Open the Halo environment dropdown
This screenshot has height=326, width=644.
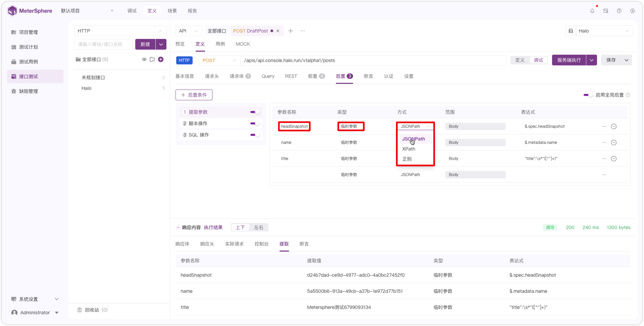(x=604, y=31)
